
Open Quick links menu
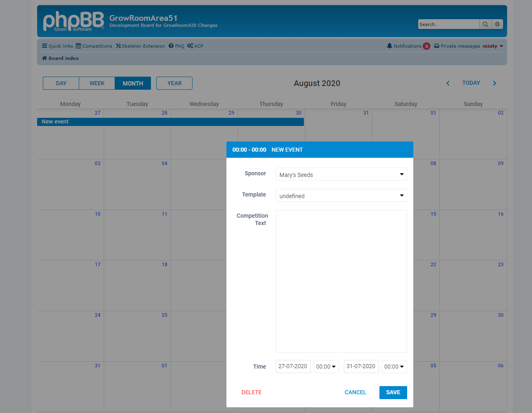click(x=58, y=46)
